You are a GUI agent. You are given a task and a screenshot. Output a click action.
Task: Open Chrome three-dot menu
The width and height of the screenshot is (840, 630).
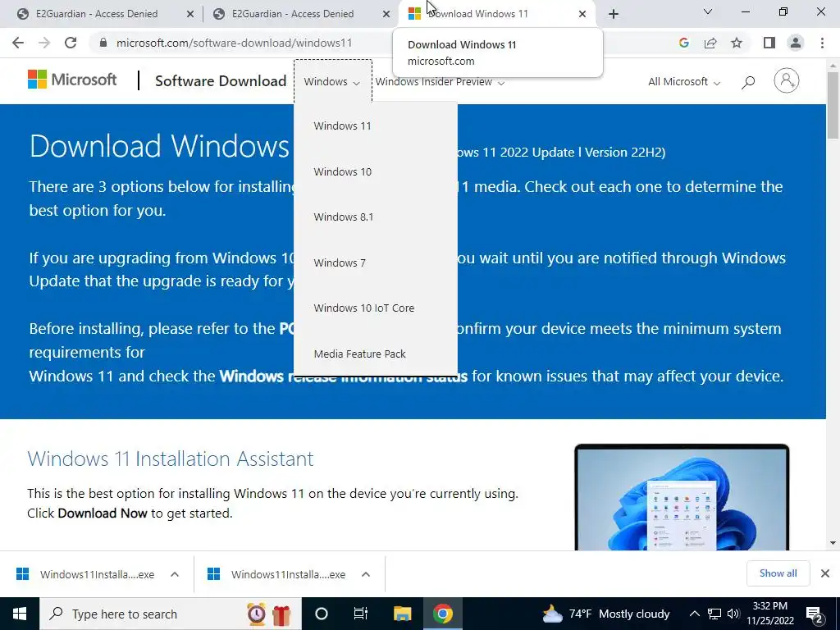822,43
